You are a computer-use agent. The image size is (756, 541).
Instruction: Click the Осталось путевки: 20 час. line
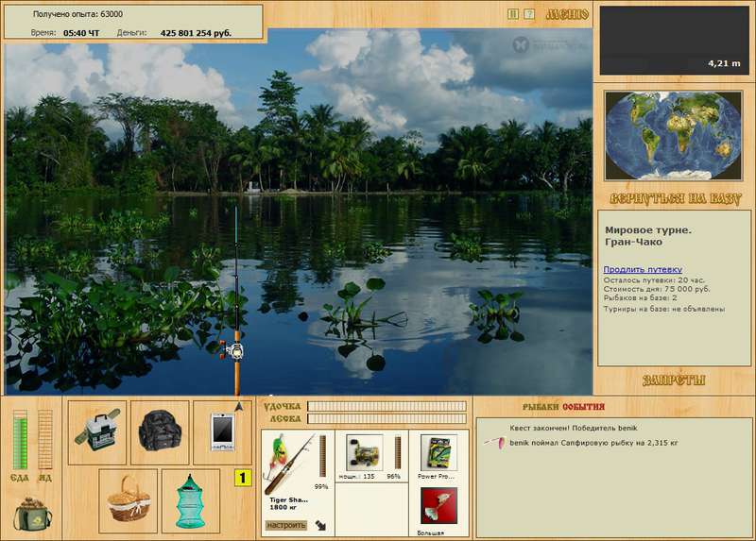pyautogui.click(x=654, y=279)
